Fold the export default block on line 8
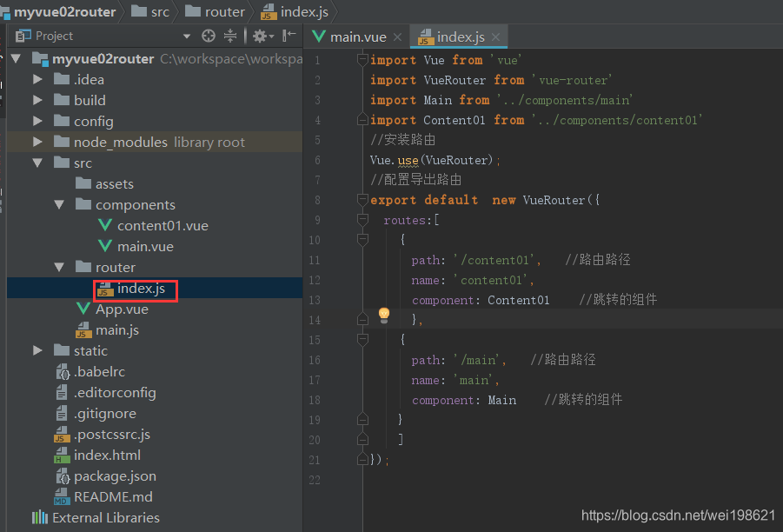The image size is (783, 532). 362,200
